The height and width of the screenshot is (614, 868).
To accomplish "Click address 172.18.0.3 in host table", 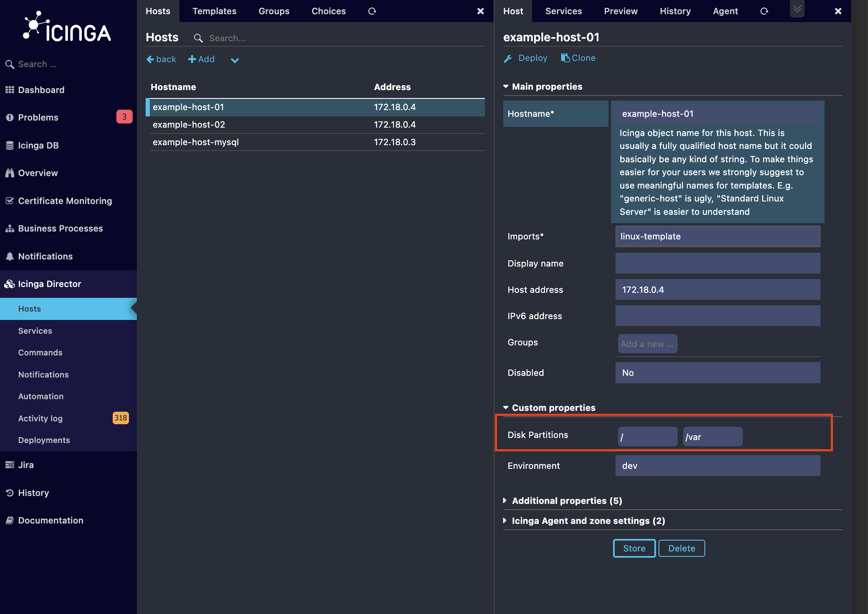I will (x=395, y=142).
